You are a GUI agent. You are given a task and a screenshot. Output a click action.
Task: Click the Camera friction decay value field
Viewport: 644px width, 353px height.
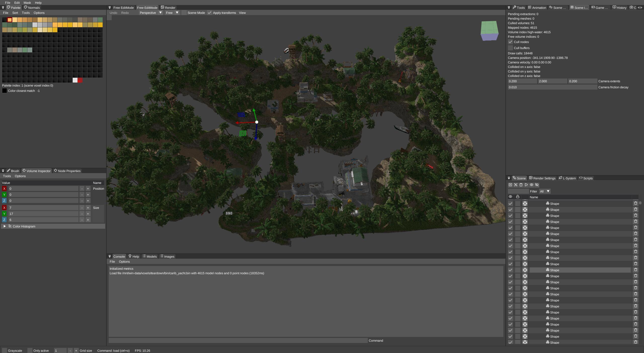point(552,87)
